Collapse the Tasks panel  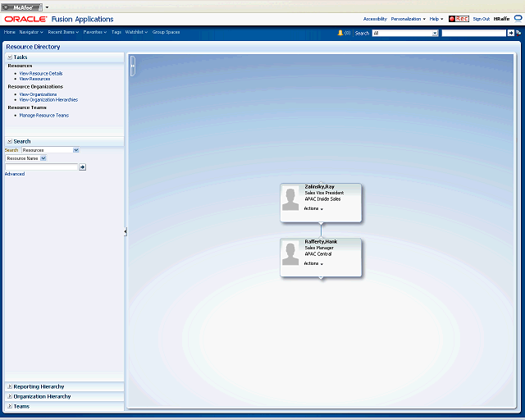click(x=10, y=57)
